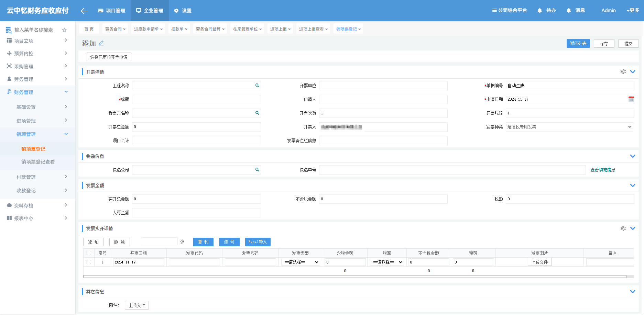644x315 pixels.
Task: Open the 税率 dropdown in row 1
Action: pos(387,262)
